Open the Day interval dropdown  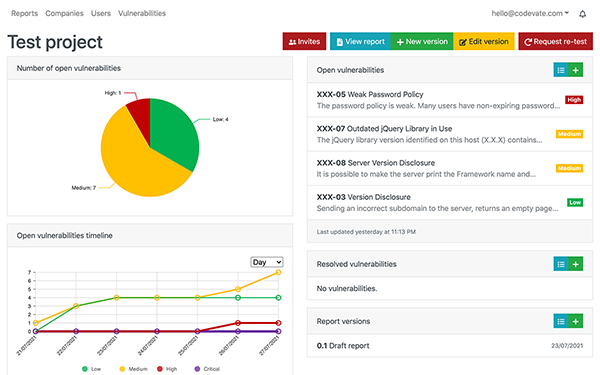(267, 262)
